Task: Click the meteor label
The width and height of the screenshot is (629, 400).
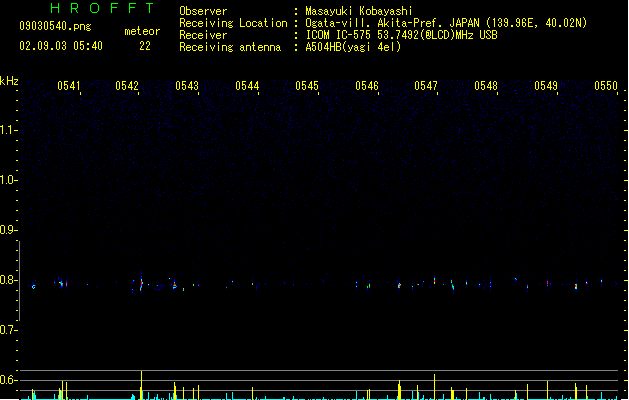Action: click(x=142, y=31)
